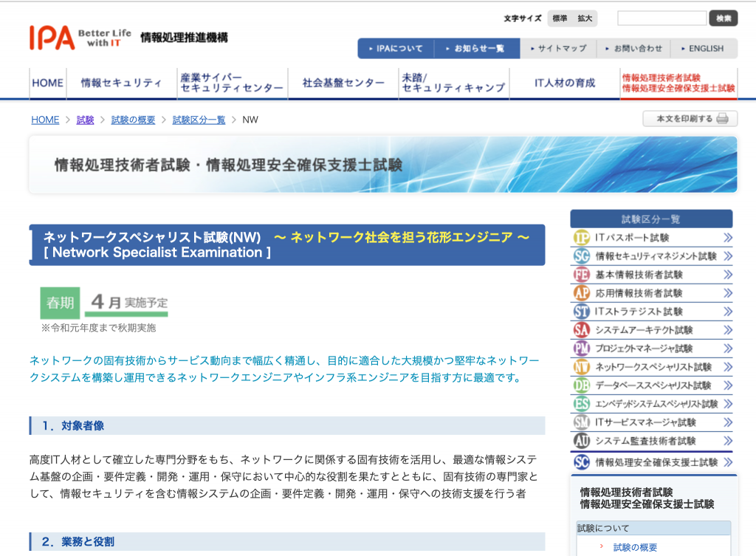The width and height of the screenshot is (756, 556).
Task: Open the お知らせ一覧 link
Action: point(476,48)
